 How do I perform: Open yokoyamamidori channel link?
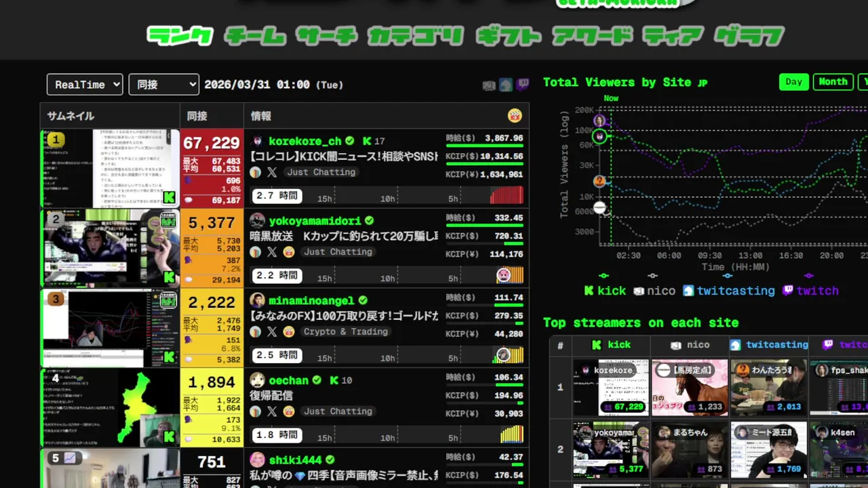(315, 221)
